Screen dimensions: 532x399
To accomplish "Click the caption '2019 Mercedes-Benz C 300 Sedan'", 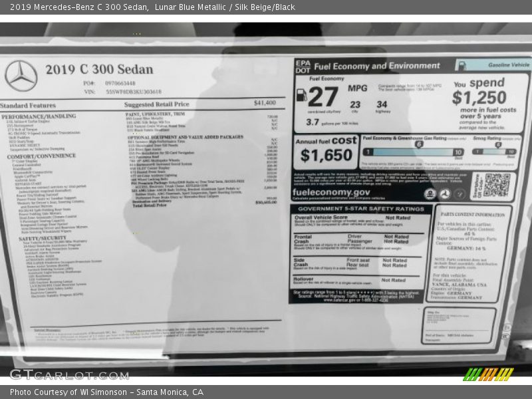I will click(79, 7).
